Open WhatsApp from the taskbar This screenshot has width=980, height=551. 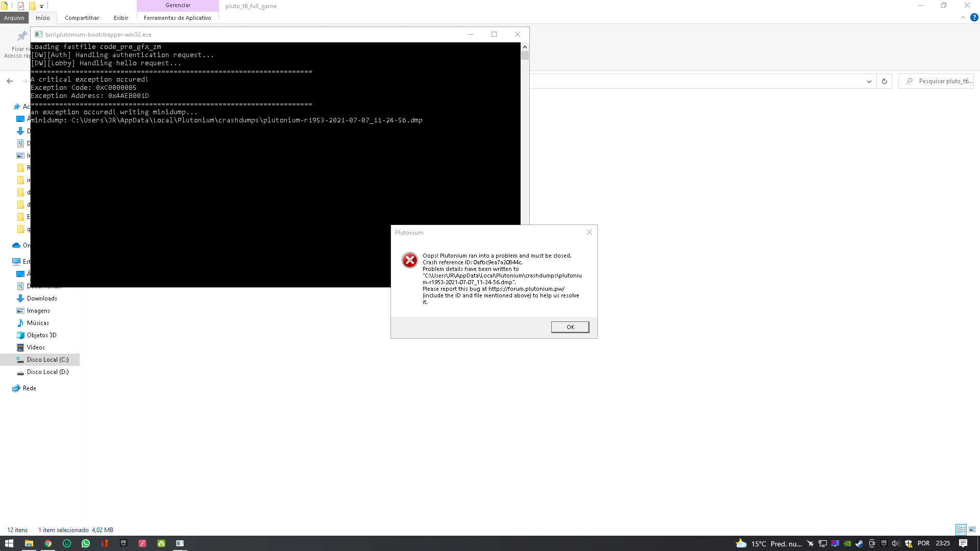click(x=86, y=543)
